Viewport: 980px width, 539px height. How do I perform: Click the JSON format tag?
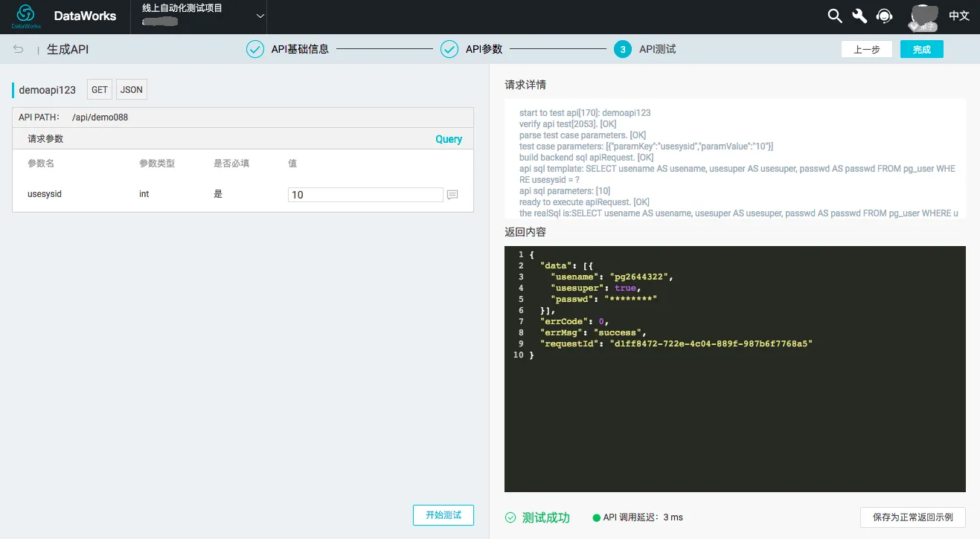132,90
